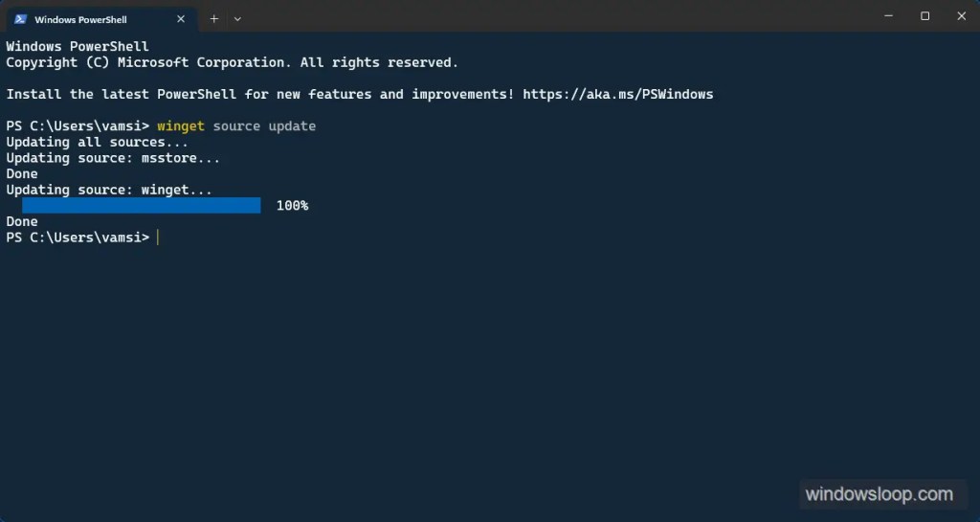Screen dimensions: 980x522
Task: Place cursor at the current prompt line
Action: pyautogui.click(x=158, y=238)
